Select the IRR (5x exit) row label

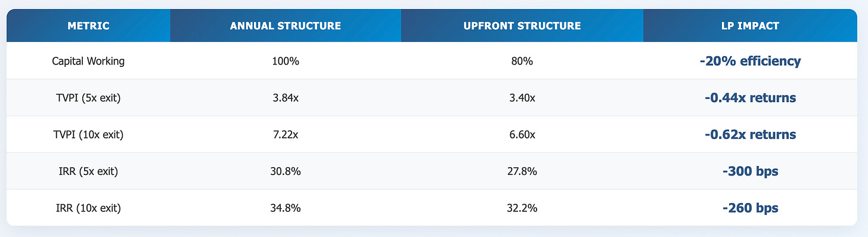88,171
